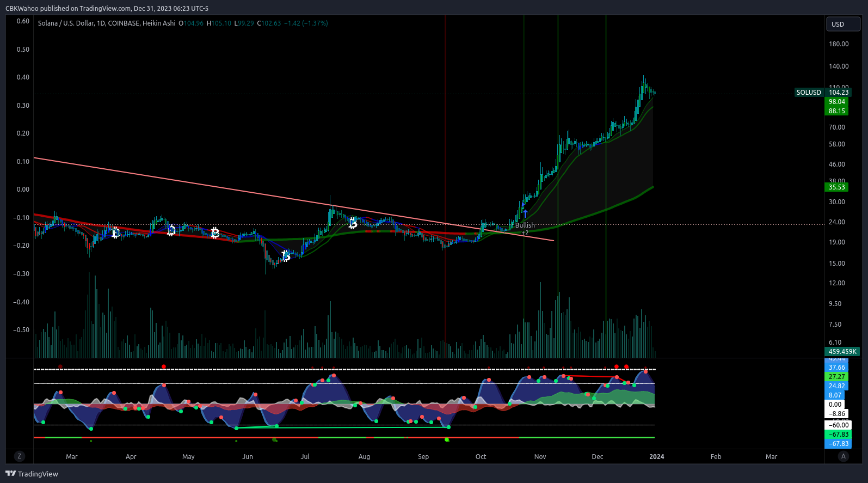Select the 104.23 current price label

click(x=838, y=93)
